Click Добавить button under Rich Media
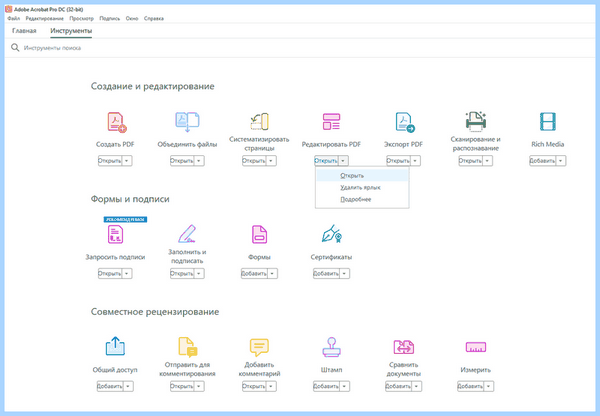Image resolution: width=600 pixels, height=416 pixels. pyautogui.click(x=542, y=161)
